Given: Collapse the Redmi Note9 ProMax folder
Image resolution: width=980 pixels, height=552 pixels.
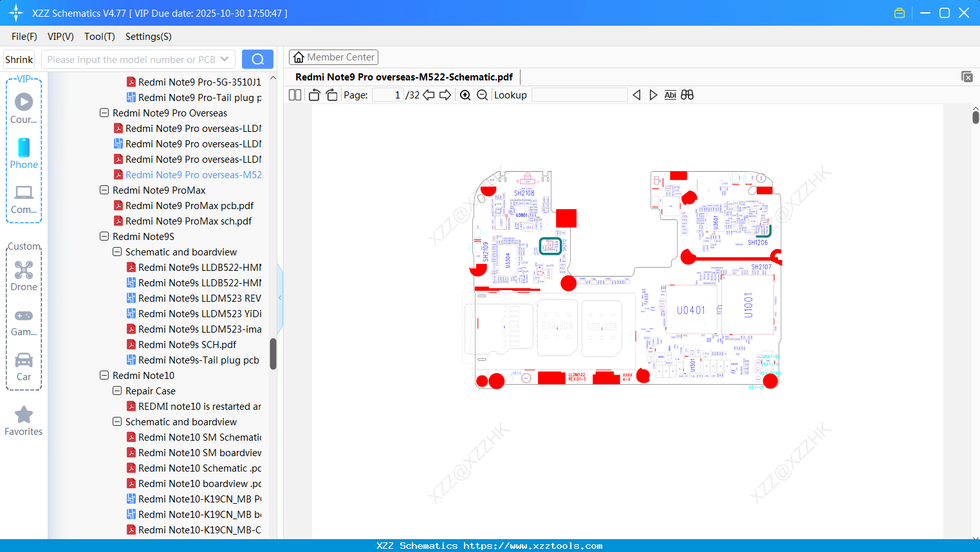Looking at the screenshot, I should tap(104, 190).
